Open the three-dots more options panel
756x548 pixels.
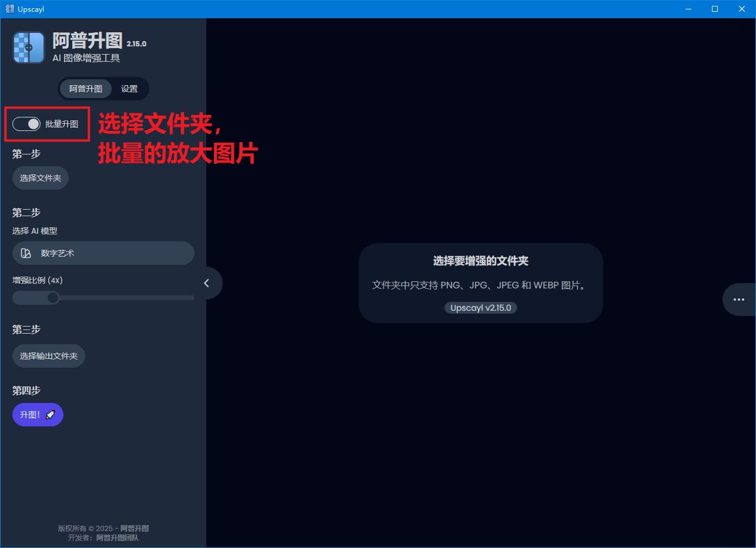pyautogui.click(x=739, y=300)
